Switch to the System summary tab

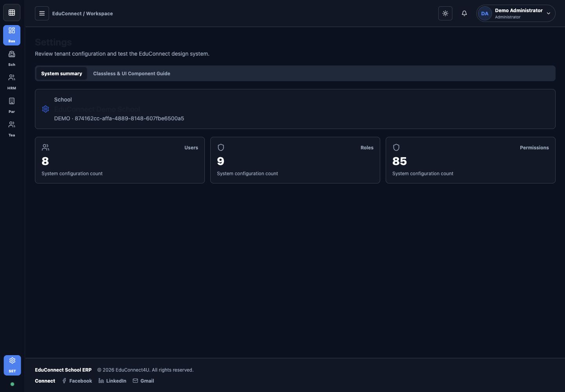62,73
